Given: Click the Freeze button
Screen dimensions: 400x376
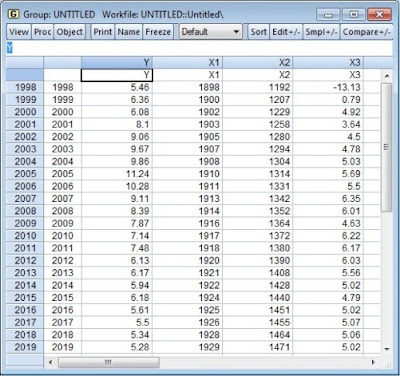Looking at the screenshot, I should (x=158, y=32).
